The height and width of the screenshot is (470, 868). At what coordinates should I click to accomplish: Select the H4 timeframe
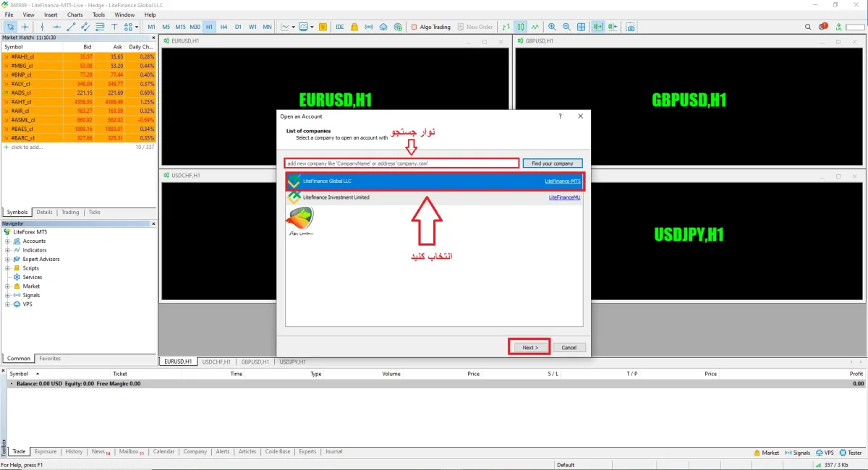click(x=224, y=27)
